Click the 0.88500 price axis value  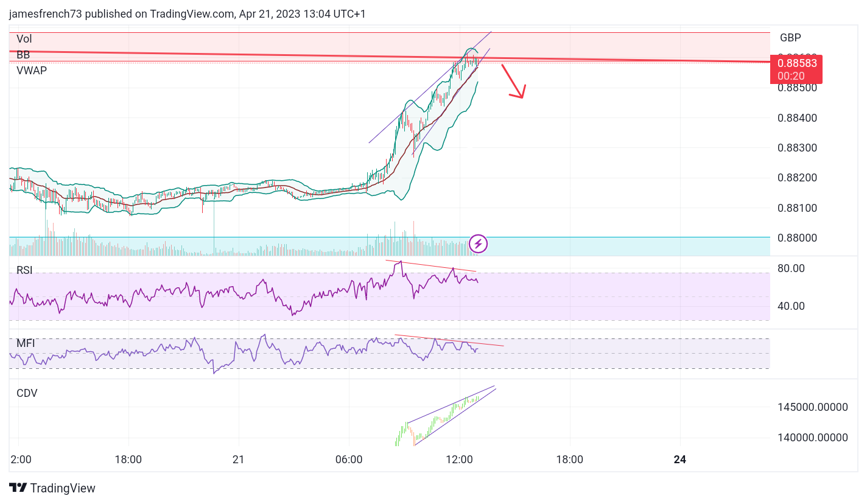[x=799, y=88]
